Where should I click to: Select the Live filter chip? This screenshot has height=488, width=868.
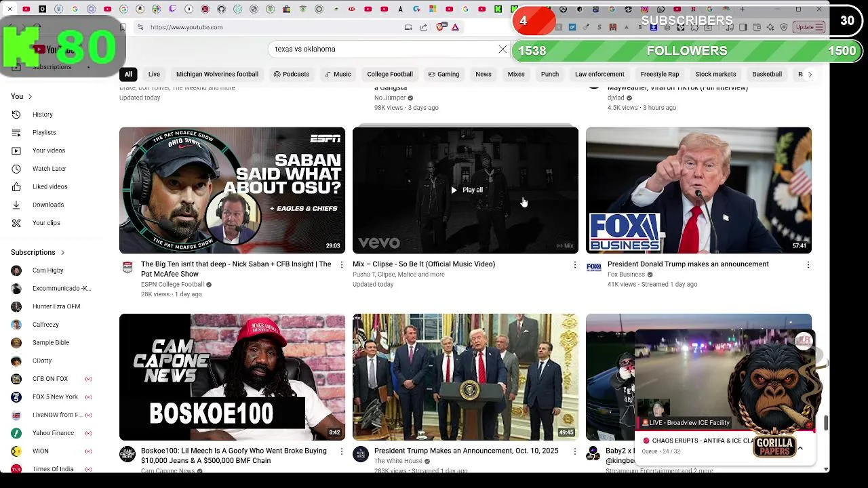click(154, 75)
